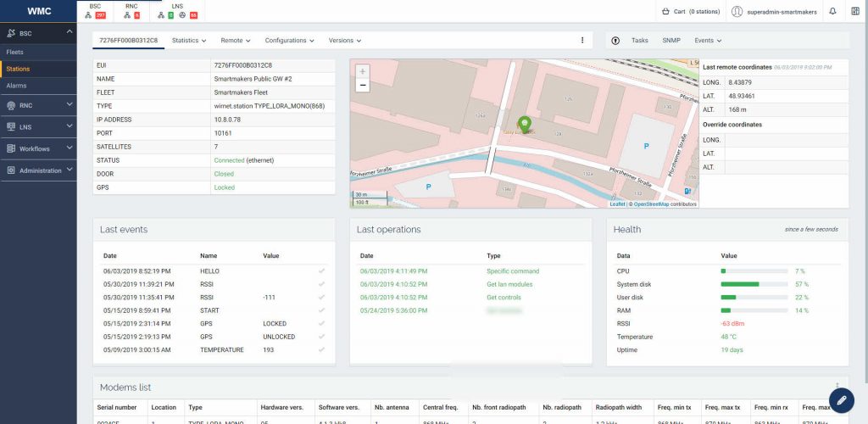Image resolution: width=868 pixels, height=424 pixels.
Task: Click the checkmark on the TEMPERATURE event row
Action: [321, 350]
